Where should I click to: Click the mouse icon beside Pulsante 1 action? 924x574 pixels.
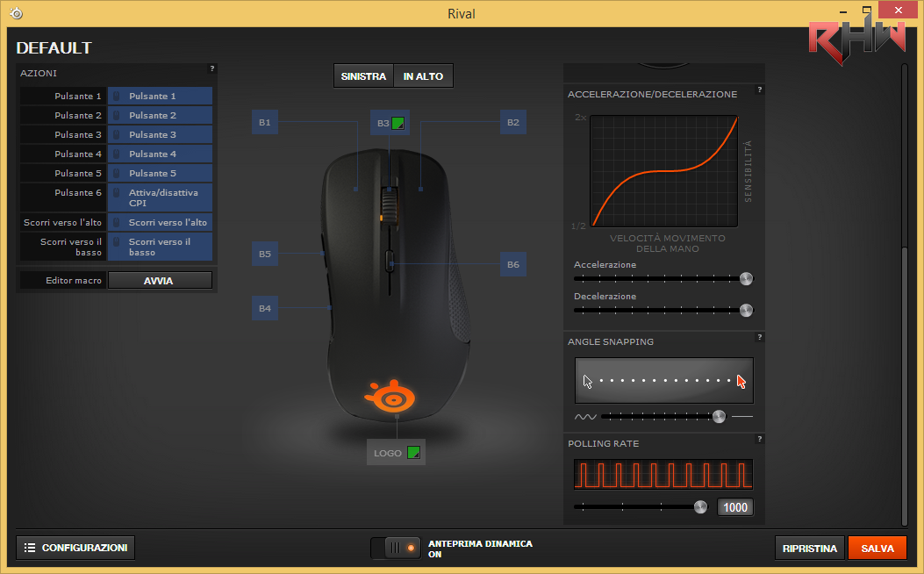click(117, 96)
